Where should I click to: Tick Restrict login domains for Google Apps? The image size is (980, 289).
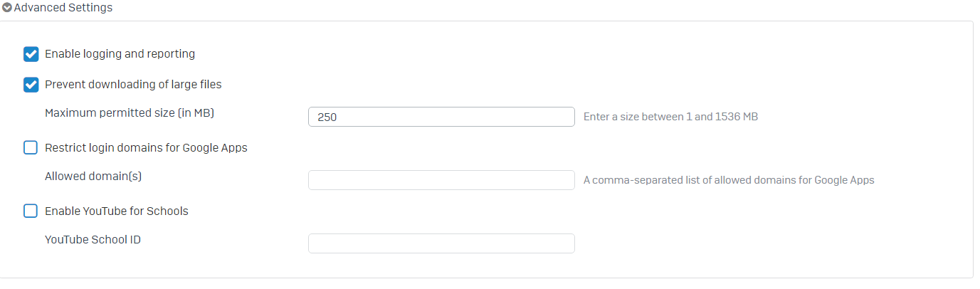(x=31, y=148)
